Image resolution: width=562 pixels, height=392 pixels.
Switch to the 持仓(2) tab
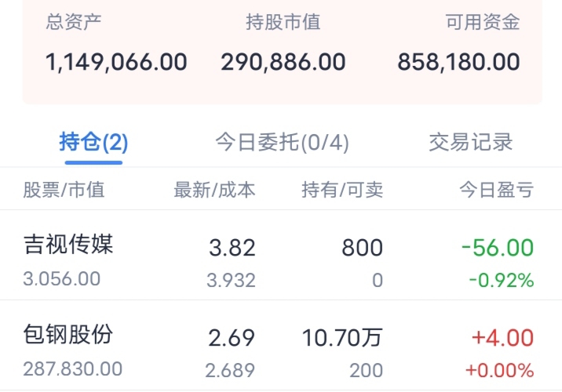click(x=93, y=143)
